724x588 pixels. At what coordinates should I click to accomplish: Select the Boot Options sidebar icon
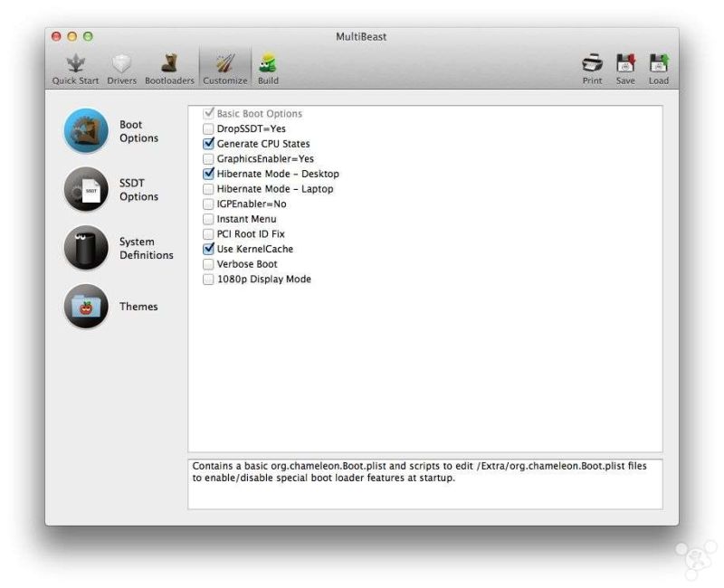pos(86,130)
